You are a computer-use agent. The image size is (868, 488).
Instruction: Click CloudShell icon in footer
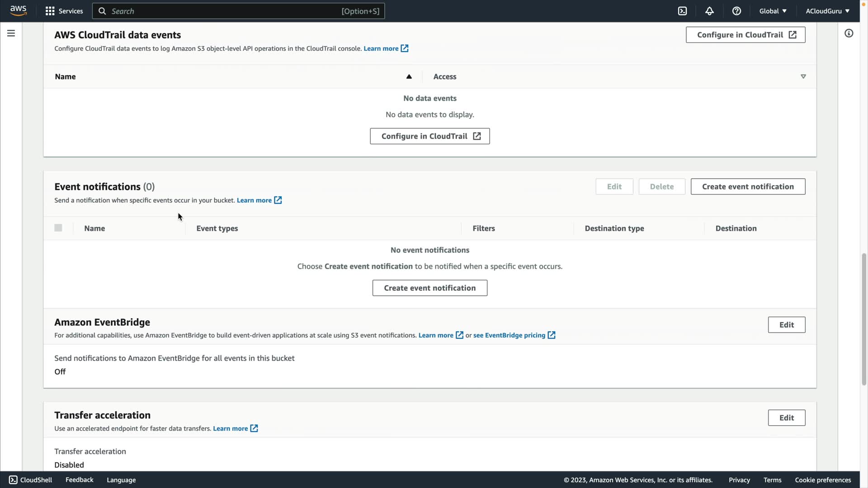click(13, 480)
